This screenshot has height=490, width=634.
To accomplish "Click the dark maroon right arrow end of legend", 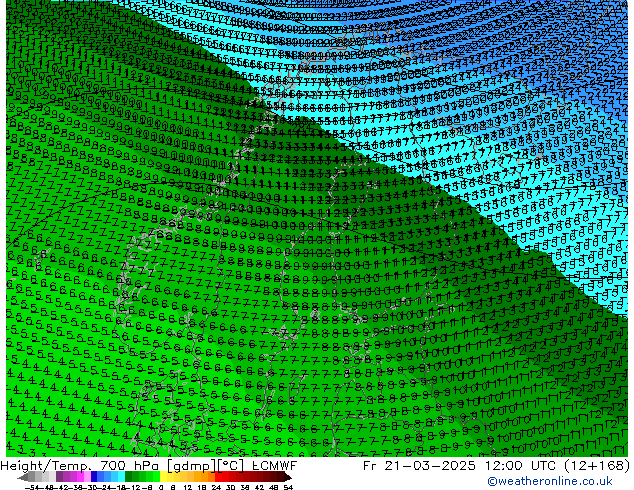I will pyautogui.click(x=288, y=477).
